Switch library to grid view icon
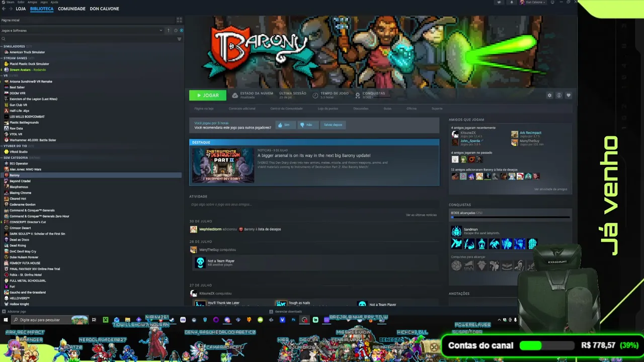 point(179,20)
